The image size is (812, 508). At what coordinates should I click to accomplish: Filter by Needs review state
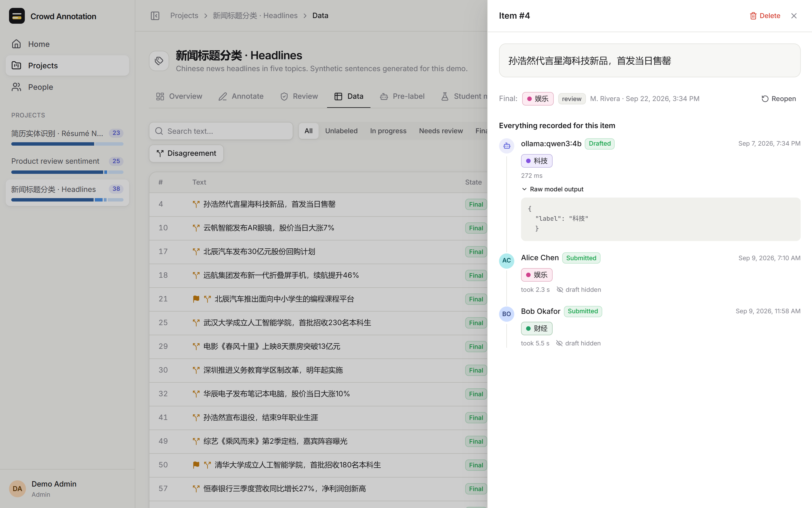pyautogui.click(x=441, y=131)
